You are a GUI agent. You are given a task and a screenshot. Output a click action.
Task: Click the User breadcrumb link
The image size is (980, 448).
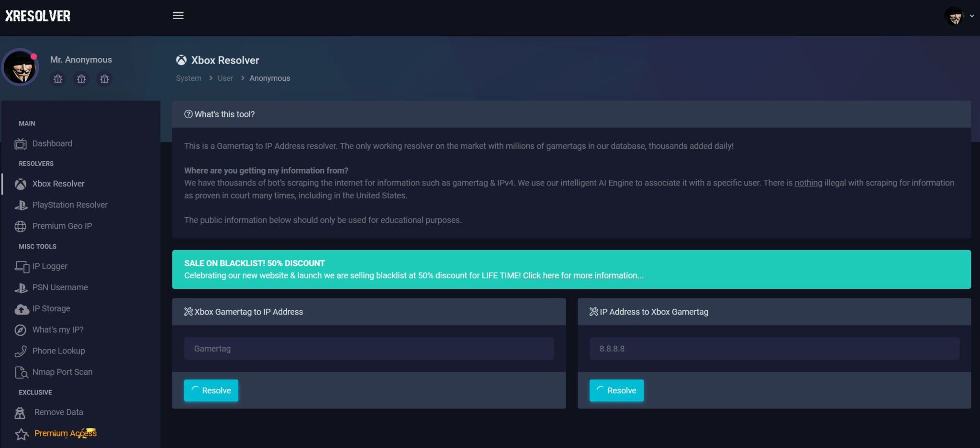point(225,78)
